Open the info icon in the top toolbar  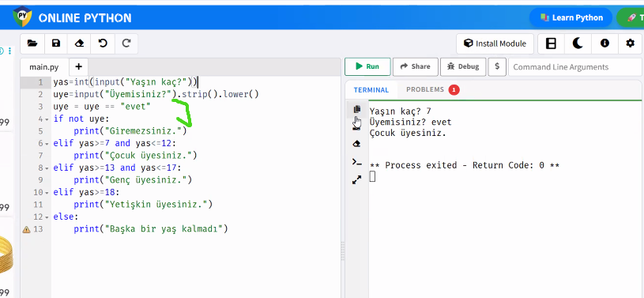(604, 43)
